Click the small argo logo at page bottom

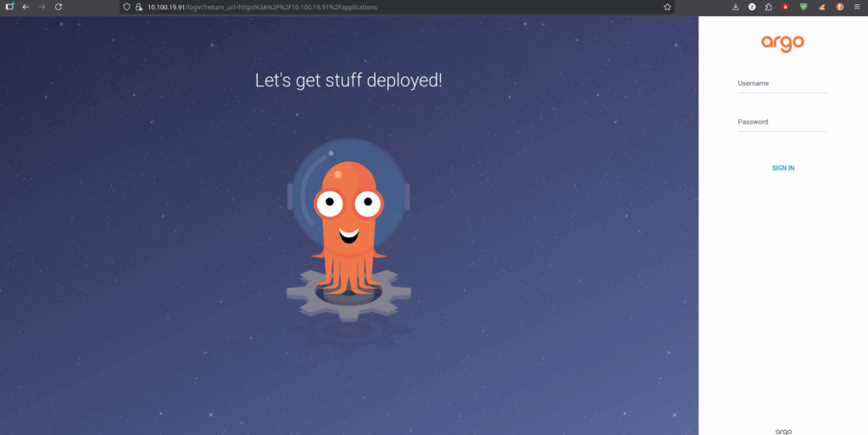pyautogui.click(x=782, y=431)
